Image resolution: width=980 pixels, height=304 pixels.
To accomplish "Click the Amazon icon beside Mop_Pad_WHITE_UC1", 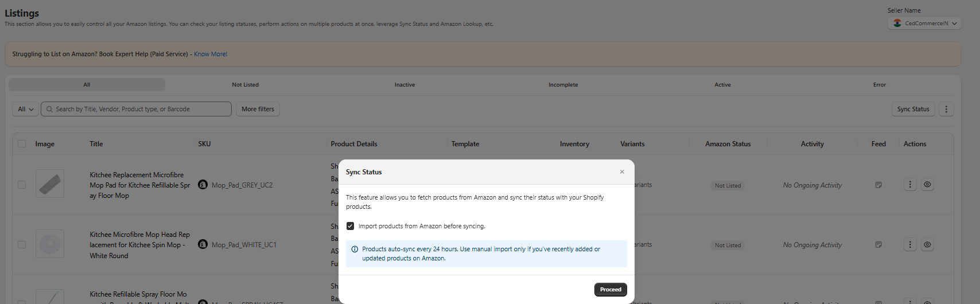I will click(x=203, y=244).
